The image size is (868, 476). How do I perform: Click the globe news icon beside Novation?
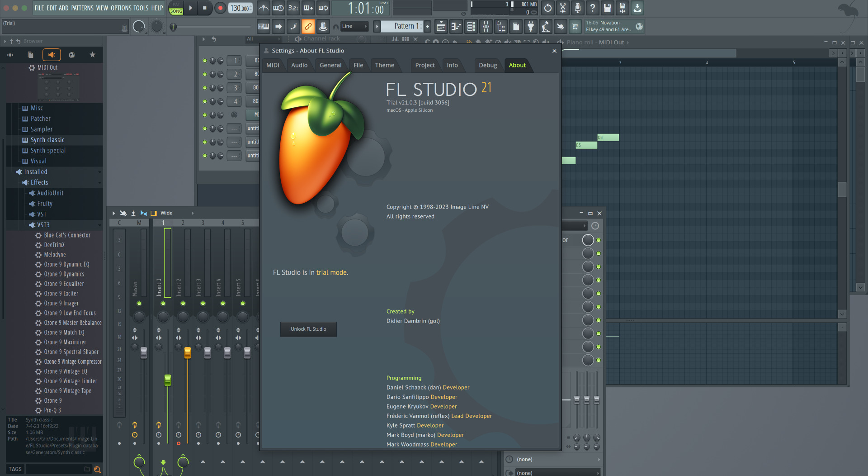tap(639, 26)
